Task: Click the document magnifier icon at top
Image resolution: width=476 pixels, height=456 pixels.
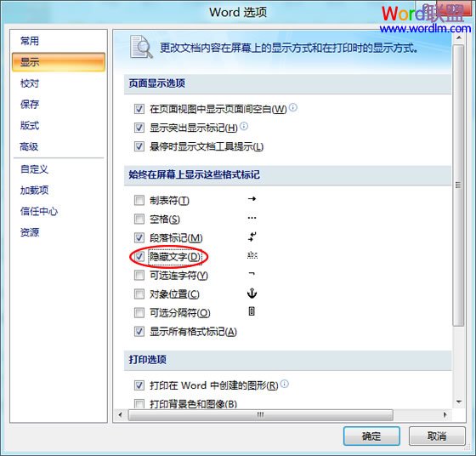Action: (x=141, y=47)
